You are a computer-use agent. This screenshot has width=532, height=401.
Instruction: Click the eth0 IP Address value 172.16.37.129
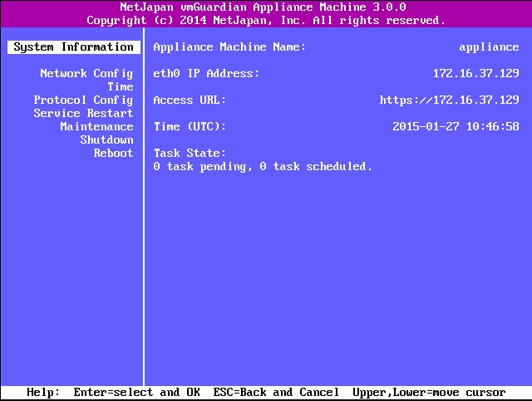[x=476, y=74]
